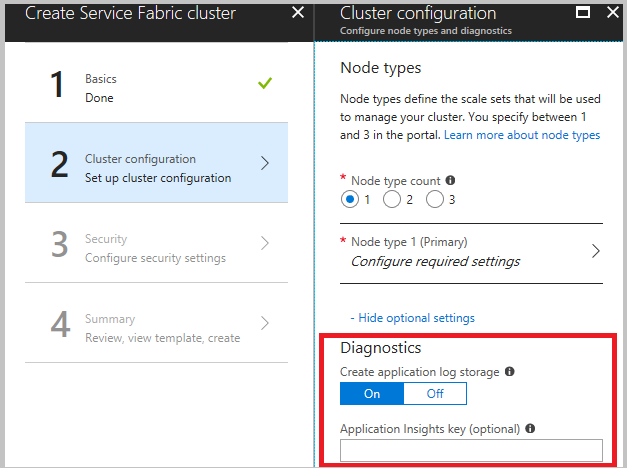
Task: Close the Create Service Fabric cluster blade
Action: click(297, 13)
